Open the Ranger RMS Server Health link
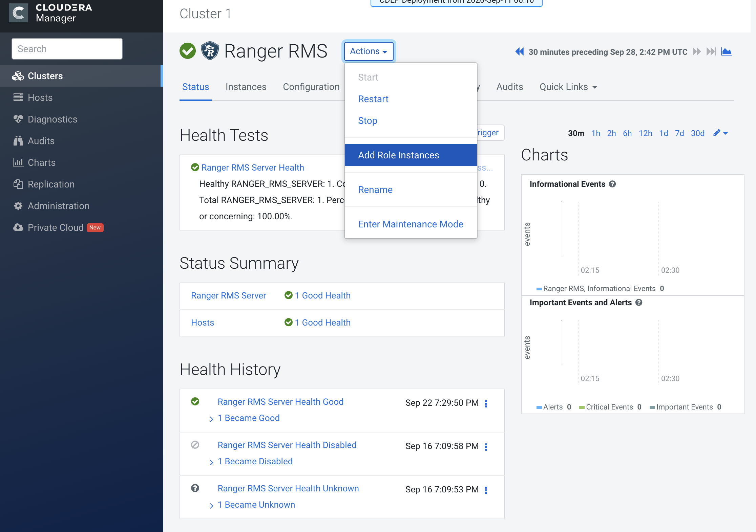This screenshot has width=756, height=532. pyautogui.click(x=252, y=168)
